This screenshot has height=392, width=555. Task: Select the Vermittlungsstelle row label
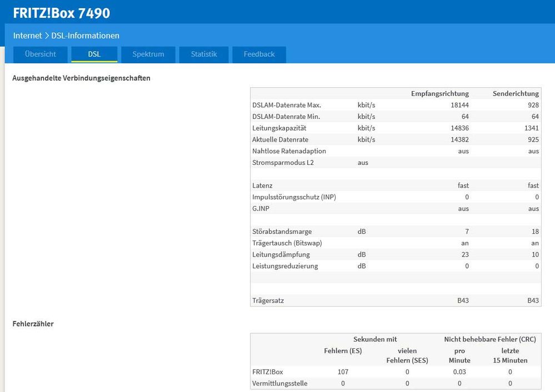[x=279, y=383]
